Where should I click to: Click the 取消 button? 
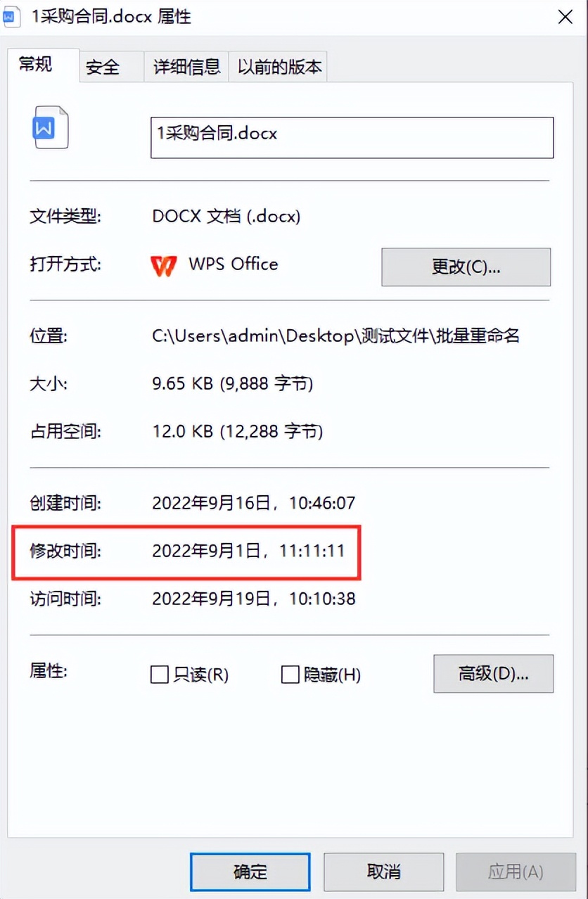383,872
